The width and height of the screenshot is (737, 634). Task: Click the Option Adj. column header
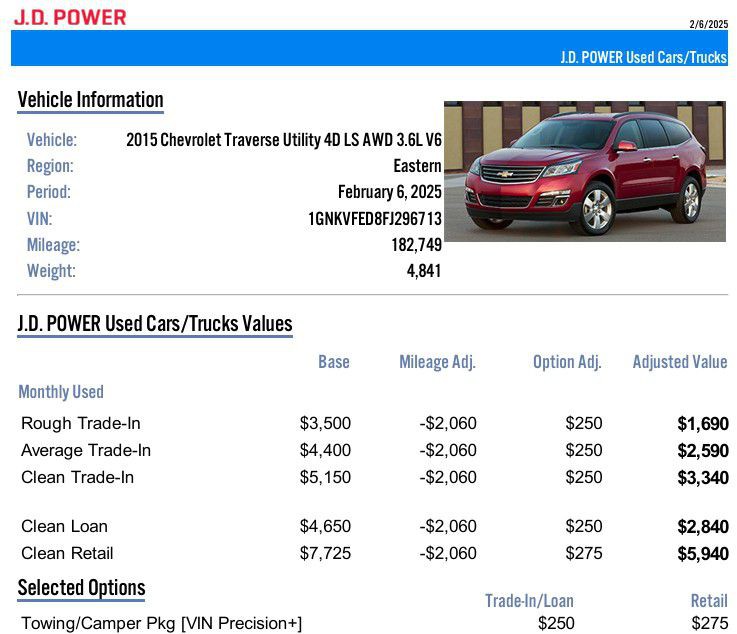click(567, 362)
